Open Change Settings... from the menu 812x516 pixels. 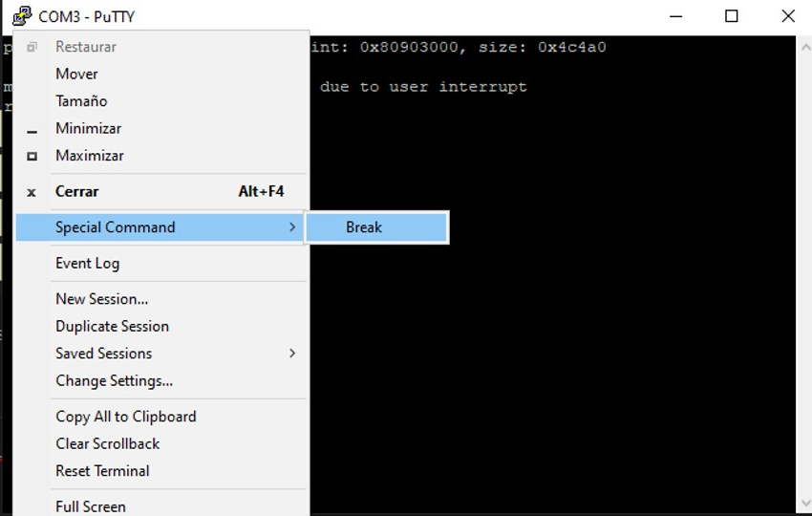tap(114, 381)
